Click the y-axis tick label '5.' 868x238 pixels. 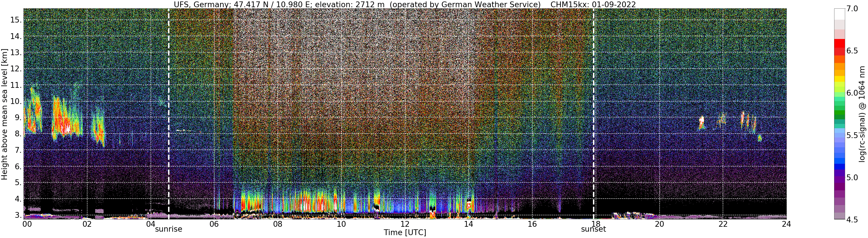pyautogui.click(x=18, y=183)
